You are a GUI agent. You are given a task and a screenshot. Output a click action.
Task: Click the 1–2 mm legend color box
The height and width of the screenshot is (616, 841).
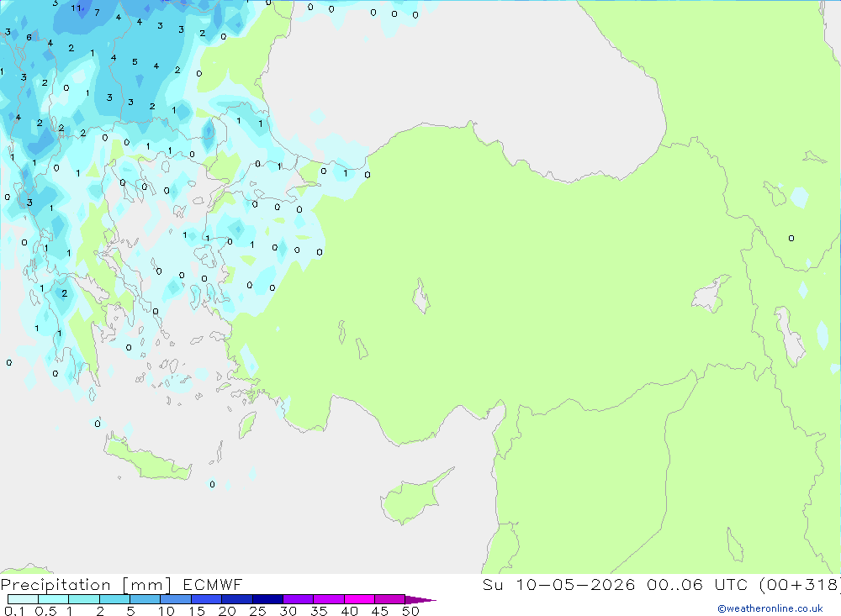click(x=84, y=599)
